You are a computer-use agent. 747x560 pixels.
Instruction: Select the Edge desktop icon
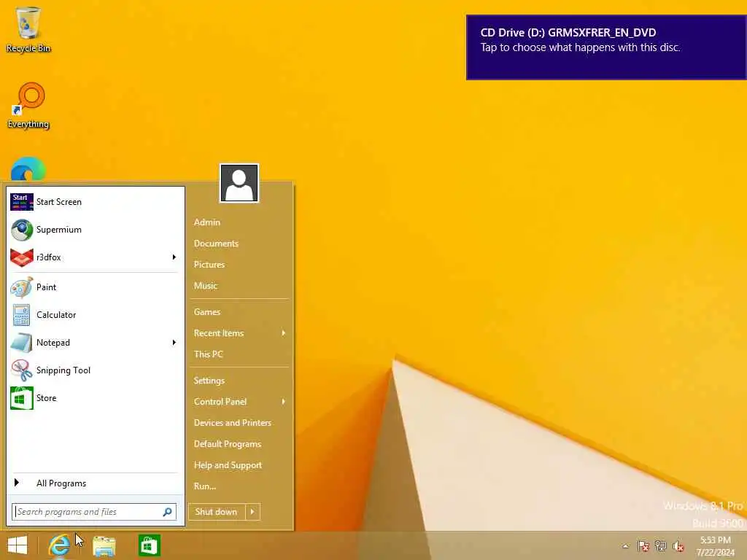tap(28, 169)
